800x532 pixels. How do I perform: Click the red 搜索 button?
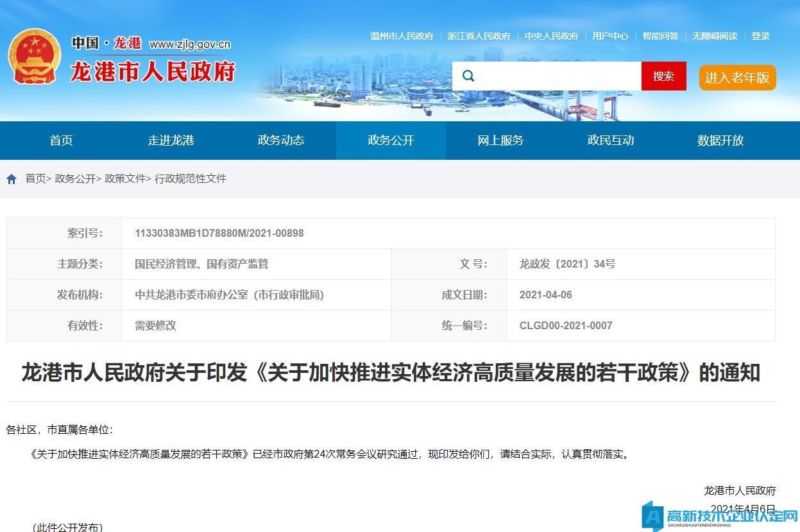pos(664,76)
